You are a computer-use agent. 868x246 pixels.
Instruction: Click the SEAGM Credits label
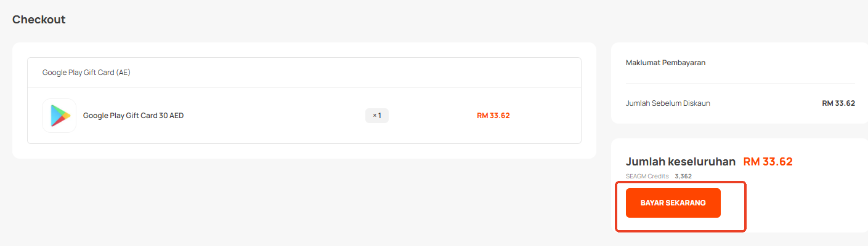pos(647,177)
